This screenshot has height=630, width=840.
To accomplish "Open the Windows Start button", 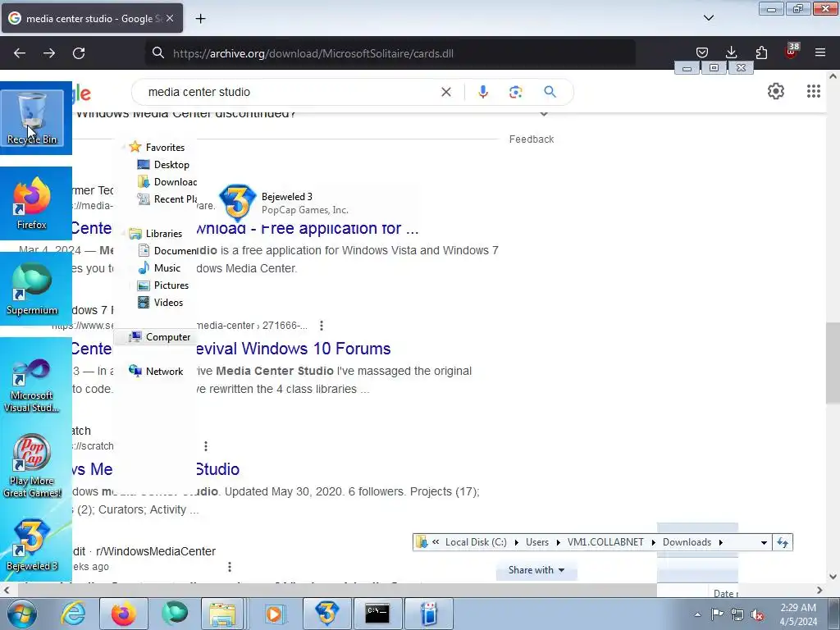I will (x=21, y=614).
